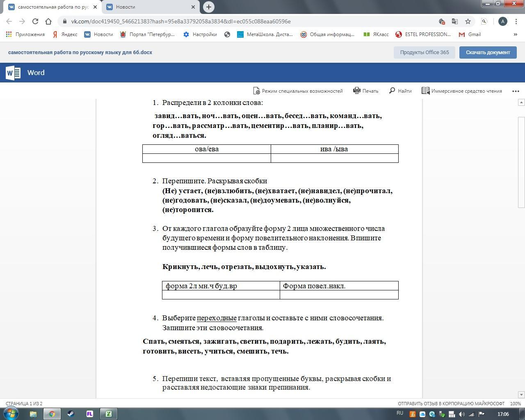Expand hidden bookmarks chevron
The width and height of the screenshot is (525, 420).
point(515,34)
